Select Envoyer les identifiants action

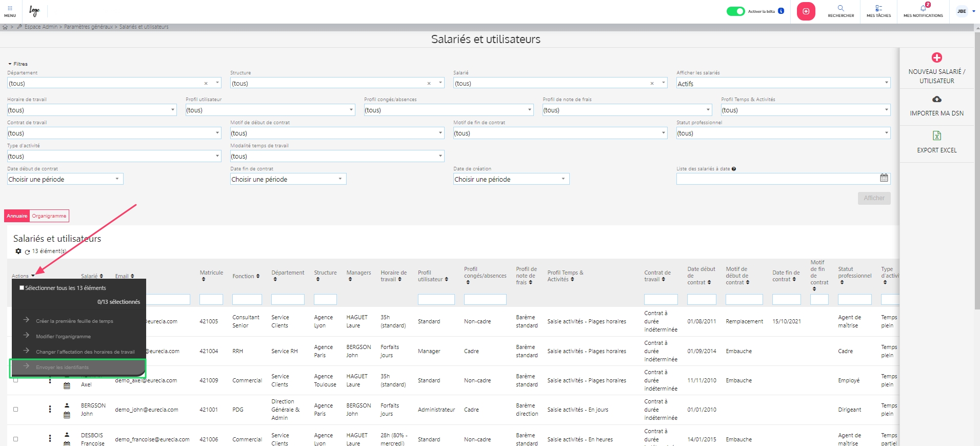pyautogui.click(x=78, y=367)
